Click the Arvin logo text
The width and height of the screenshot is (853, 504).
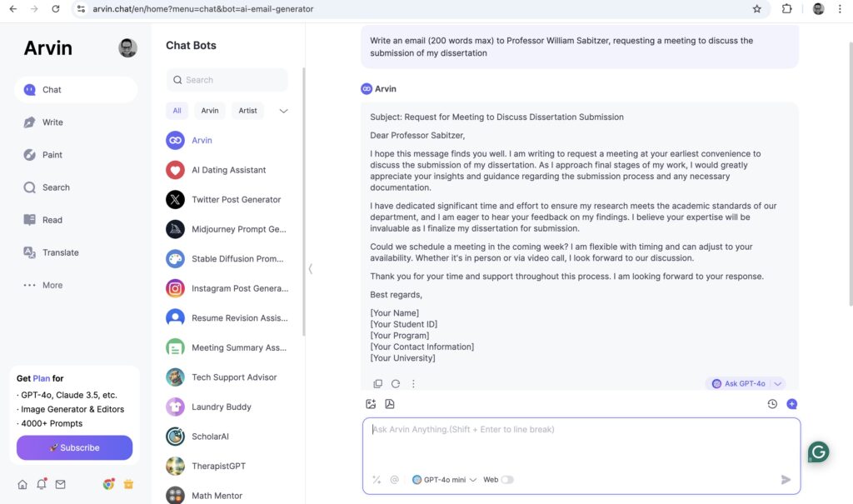click(47, 47)
